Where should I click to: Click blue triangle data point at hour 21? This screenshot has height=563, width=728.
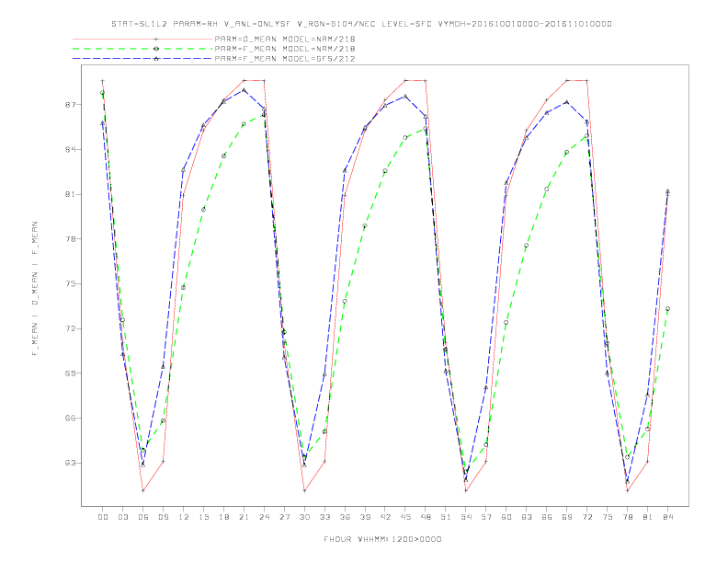244,90
